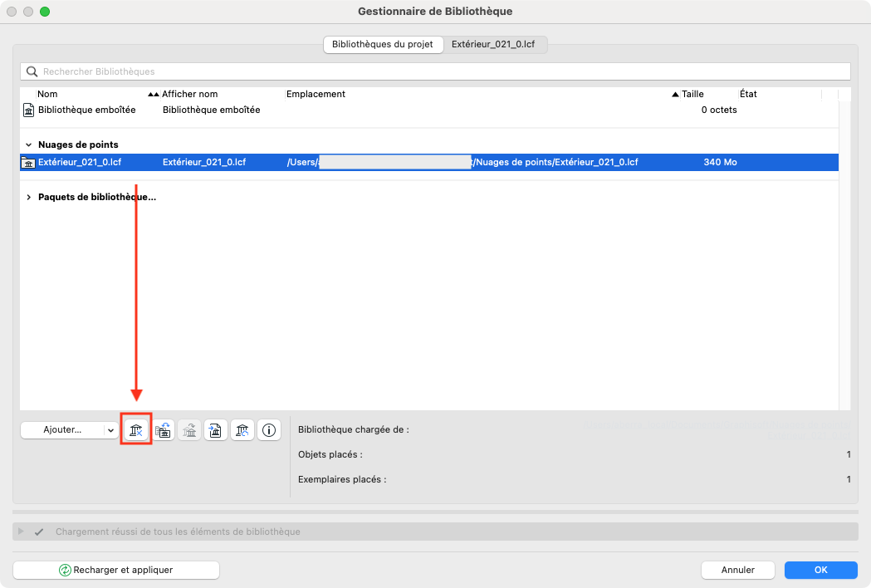The image size is (871, 588).
Task: Click the Paquets de bibliothèque... label
Action: click(x=97, y=198)
